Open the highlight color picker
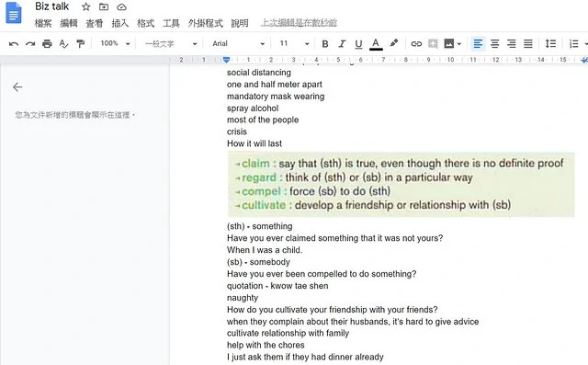This screenshot has width=588, height=365. pyautogui.click(x=393, y=43)
